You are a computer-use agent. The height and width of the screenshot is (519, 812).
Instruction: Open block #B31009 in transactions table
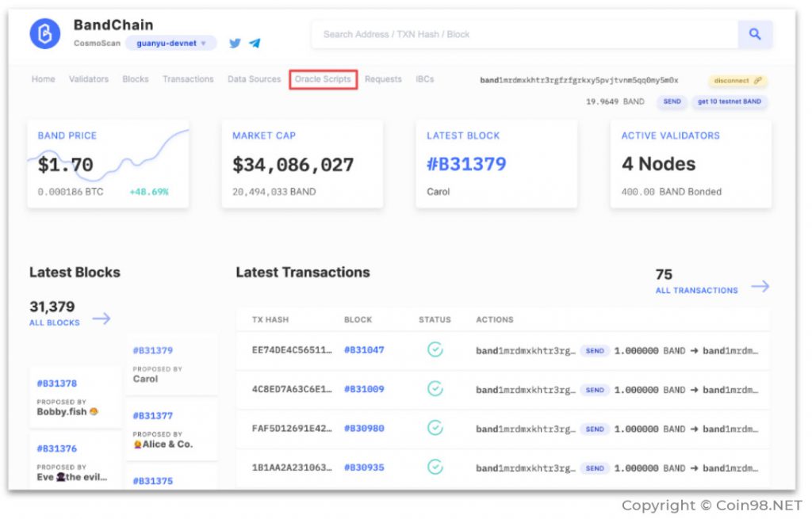364,389
